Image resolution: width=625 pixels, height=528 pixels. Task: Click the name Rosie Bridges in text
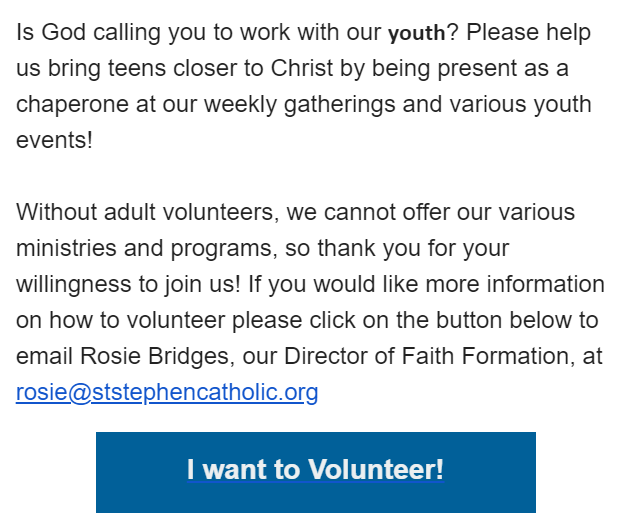pyautogui.click(x=155, y=356)
